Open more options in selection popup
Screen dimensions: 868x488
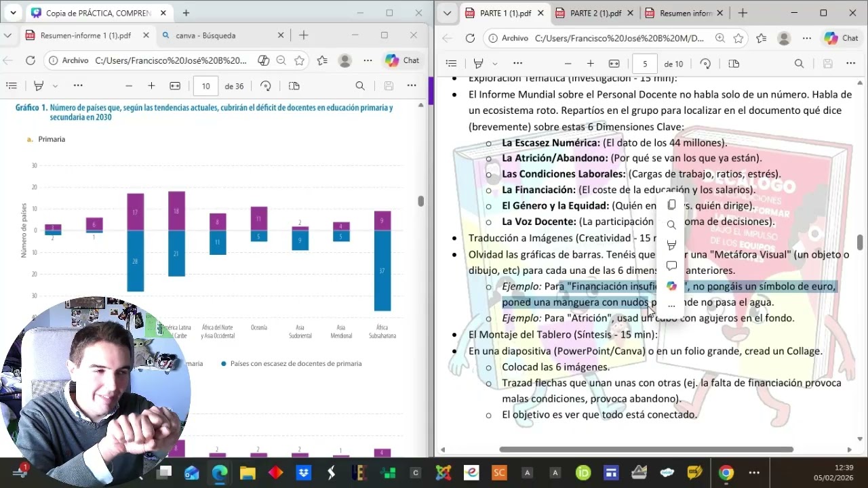[671, 306]
